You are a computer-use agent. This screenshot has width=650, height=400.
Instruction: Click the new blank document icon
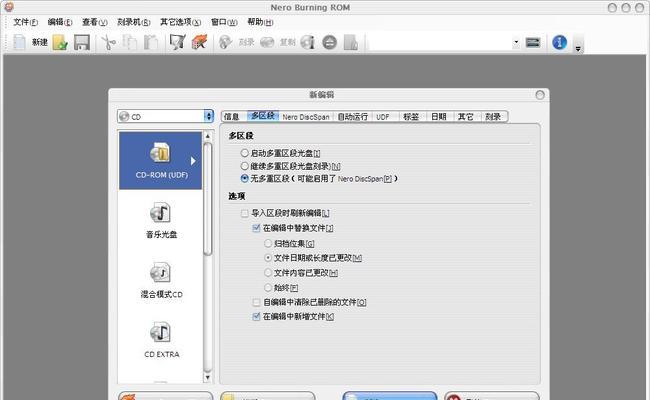(19, 42)
